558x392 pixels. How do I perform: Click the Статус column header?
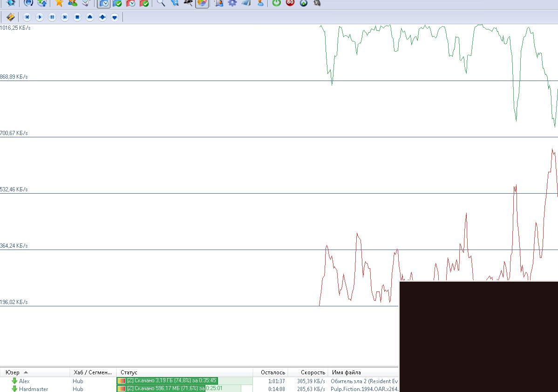click(x=129, y=372)
